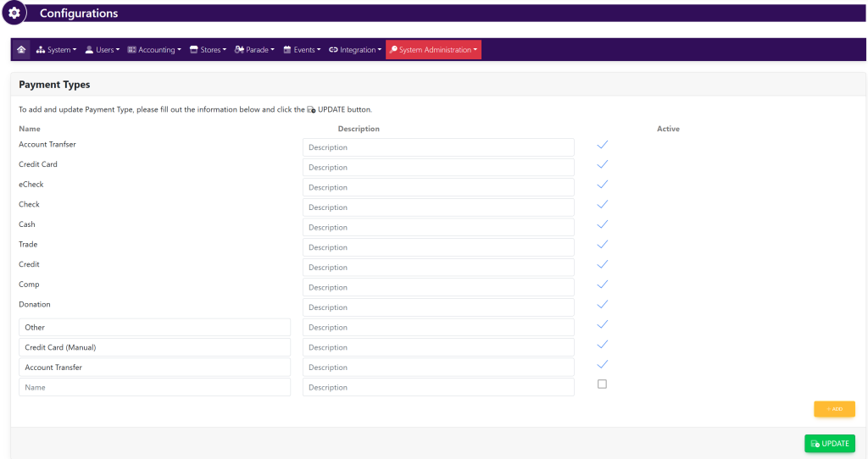This screenshot has height=459, width=868.
Task: Open the System dropdown menu
Action: 57,50
